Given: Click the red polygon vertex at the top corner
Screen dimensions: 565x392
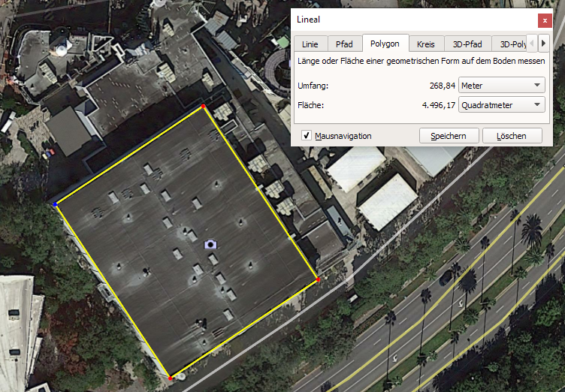Looking at the screenshot, I should click(203, 107).
